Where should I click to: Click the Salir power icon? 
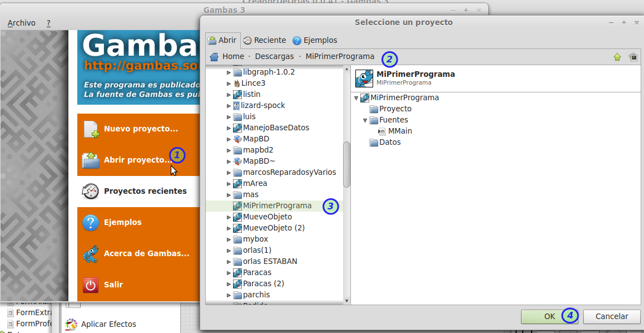coord(90,285)
